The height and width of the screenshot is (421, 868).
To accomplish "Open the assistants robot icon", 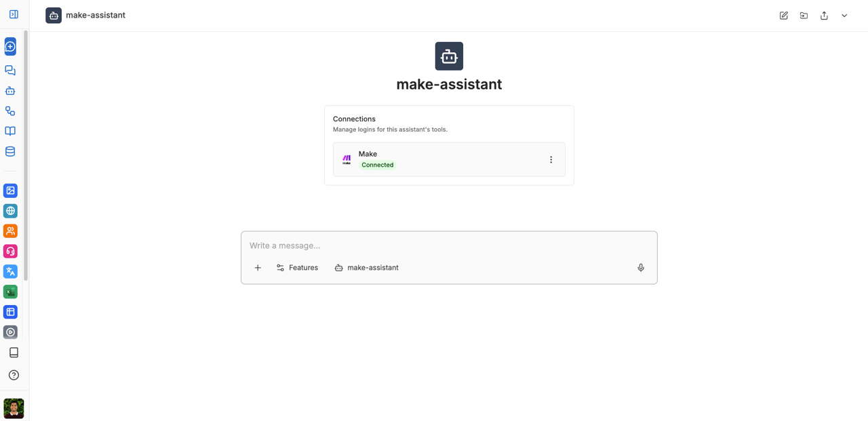I will 10,91.
